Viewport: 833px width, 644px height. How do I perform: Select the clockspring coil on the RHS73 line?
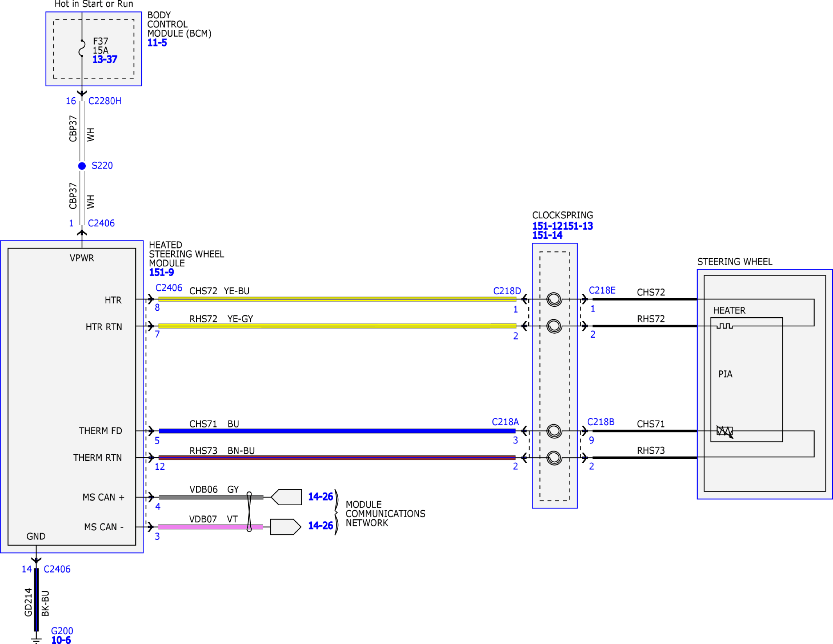tap(554, 458)
